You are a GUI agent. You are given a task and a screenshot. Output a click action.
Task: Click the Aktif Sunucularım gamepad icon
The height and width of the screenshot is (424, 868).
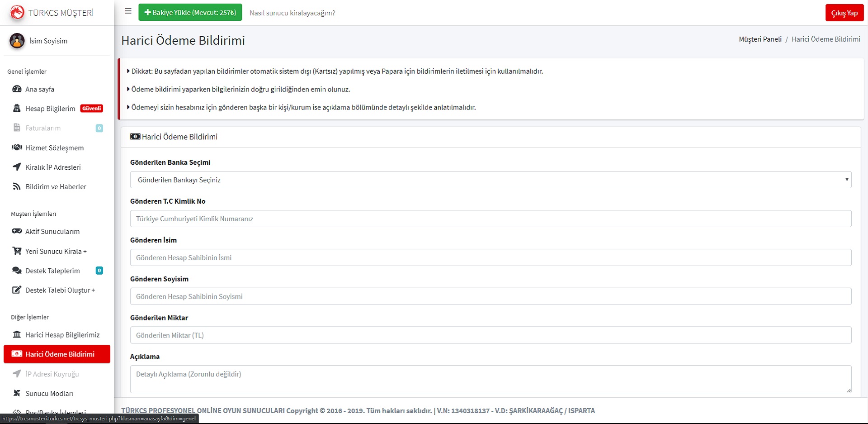pyautogui.click(x=17, y=231)
